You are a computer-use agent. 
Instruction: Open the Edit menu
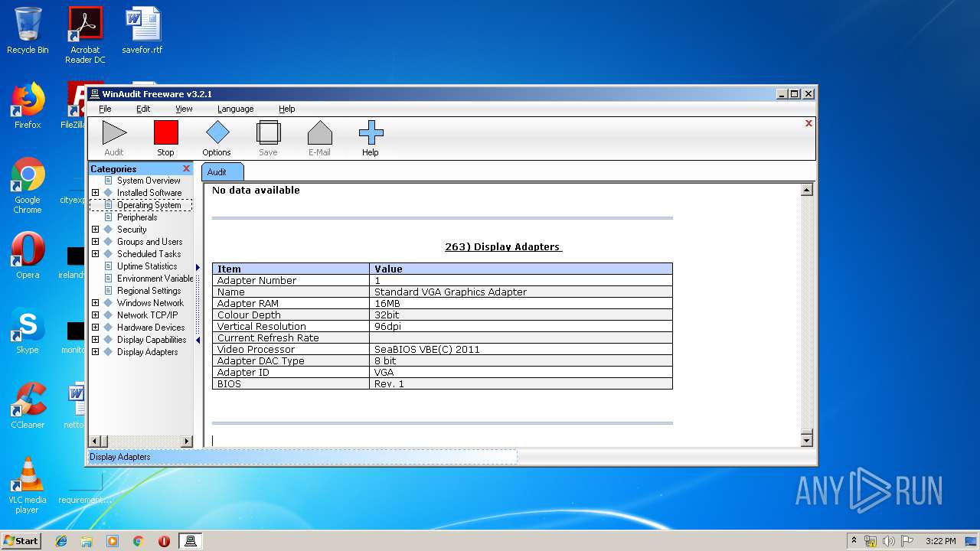(x=143, y=109)
